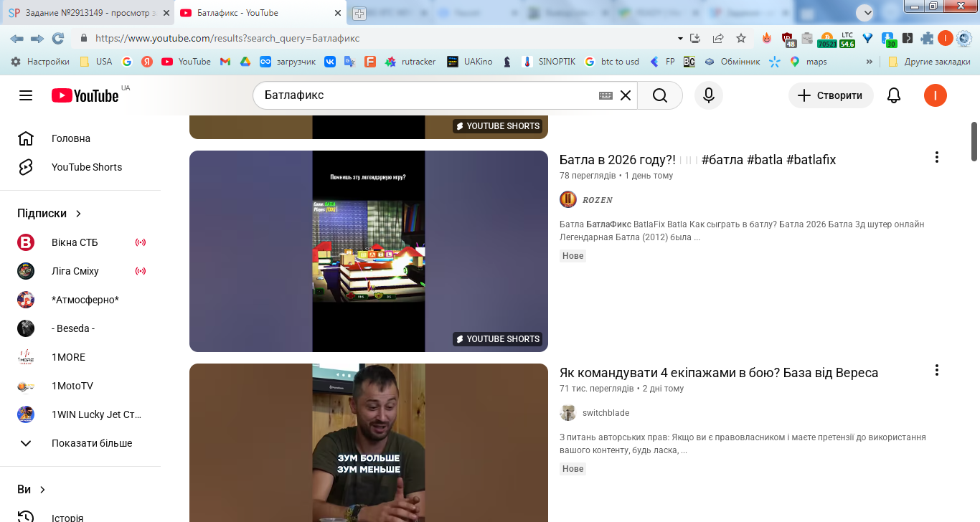Open the Bitcoin price extension
Image resolution: width=980 pixels, height=522 pixels.
point(826,39)
